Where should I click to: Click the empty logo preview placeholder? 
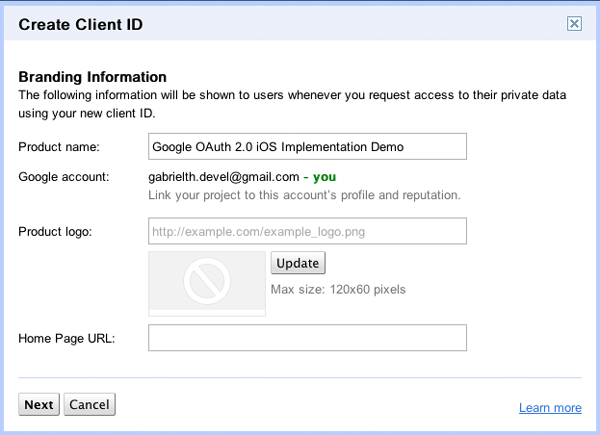207,283
